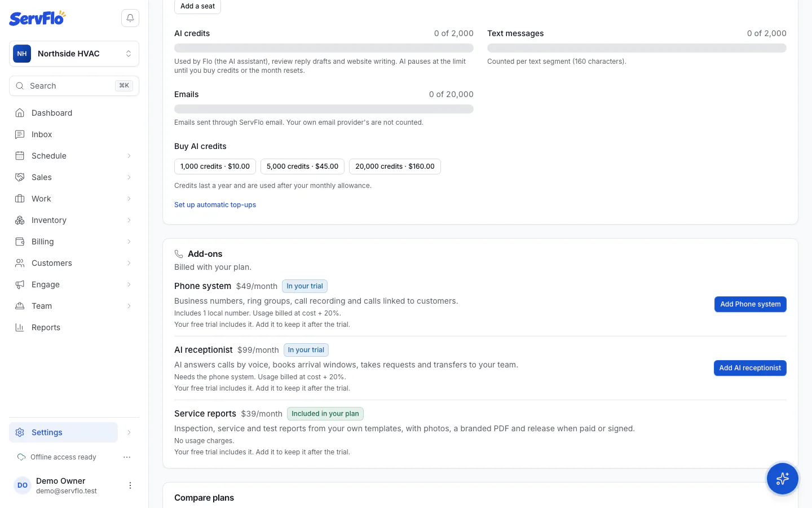Select the Settings sidebar item

point(63,432)
